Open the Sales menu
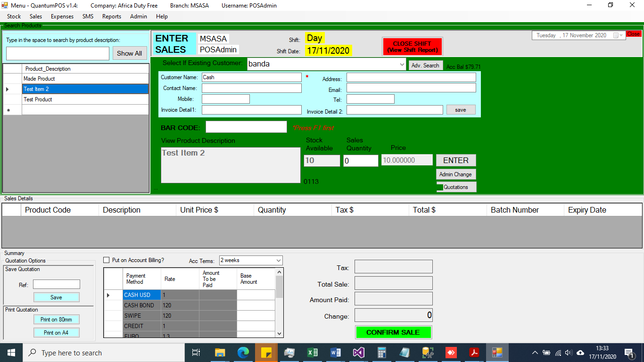 coord(36,16)
